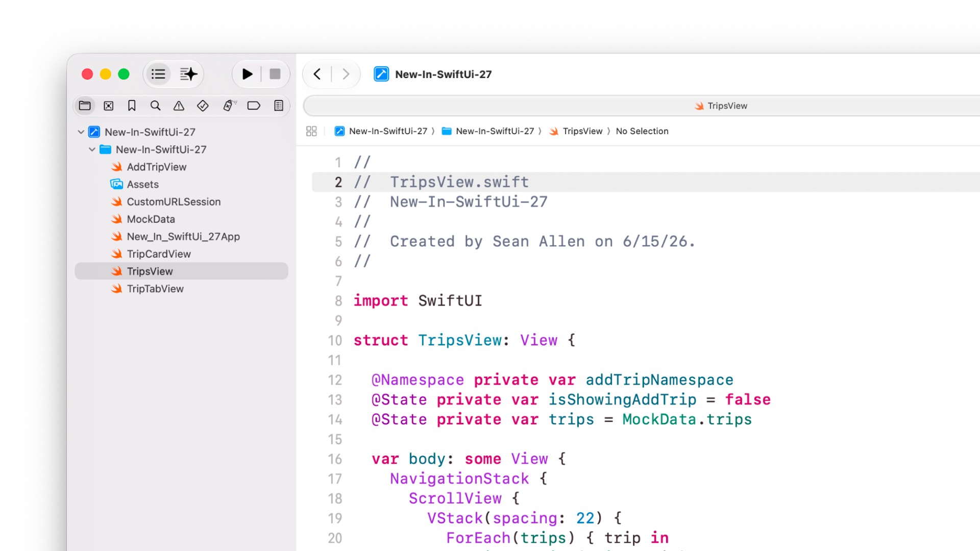Open the Bookmark navigator
This screenshot has width=980, height=551.
(x=132, y=106)
